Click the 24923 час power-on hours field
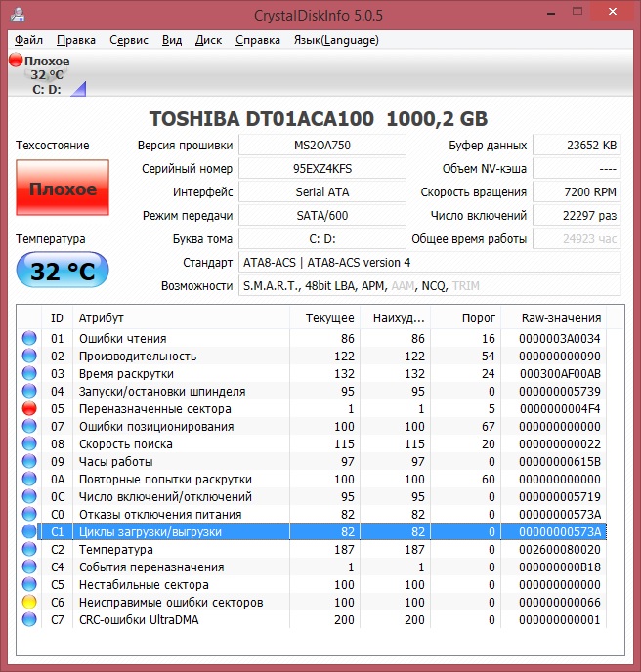641x672 pixels. pos(577,238)
